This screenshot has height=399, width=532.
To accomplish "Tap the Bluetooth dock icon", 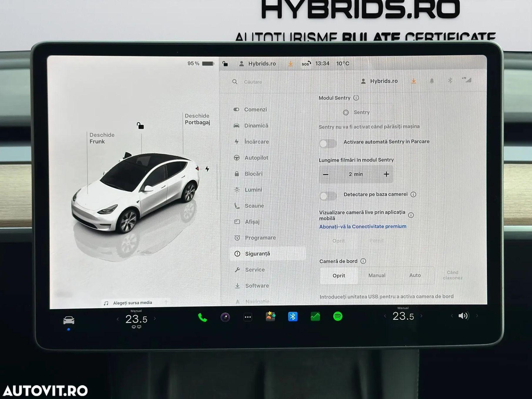I will pos(293,317).
